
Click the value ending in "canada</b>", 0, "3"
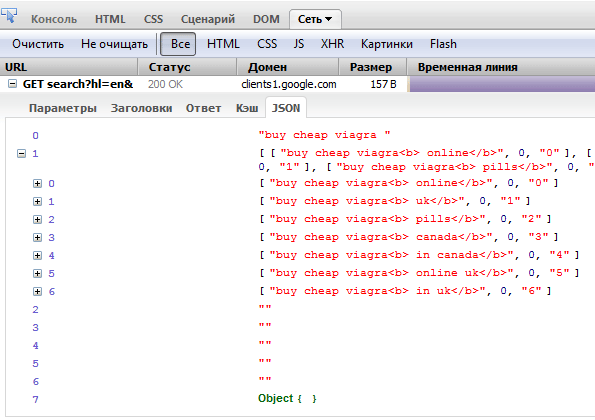[409, 237]
